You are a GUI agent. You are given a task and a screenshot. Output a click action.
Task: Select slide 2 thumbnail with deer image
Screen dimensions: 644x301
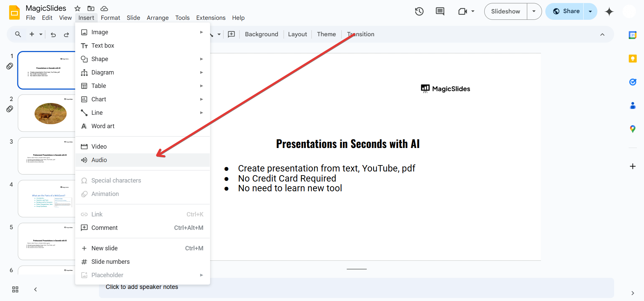pos(47,113)
